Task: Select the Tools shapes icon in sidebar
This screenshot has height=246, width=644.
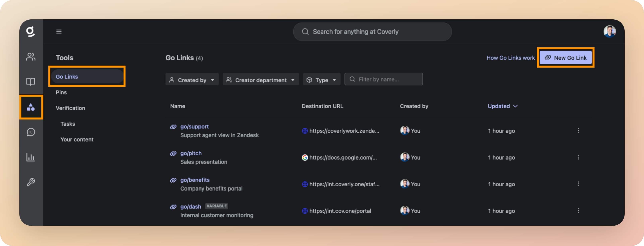Action: pos(31,107)
